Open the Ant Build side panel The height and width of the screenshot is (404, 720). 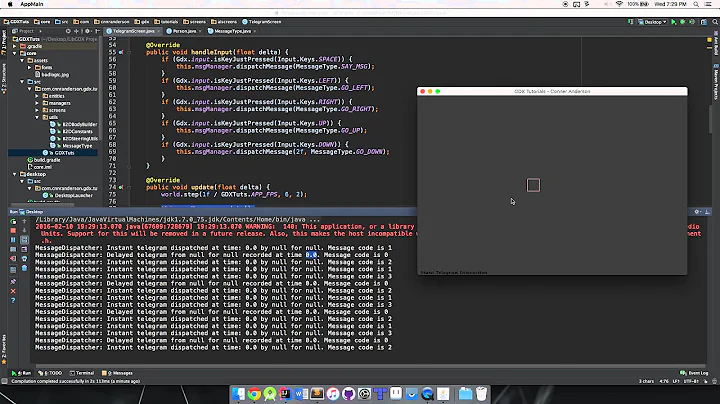(715, 44)
